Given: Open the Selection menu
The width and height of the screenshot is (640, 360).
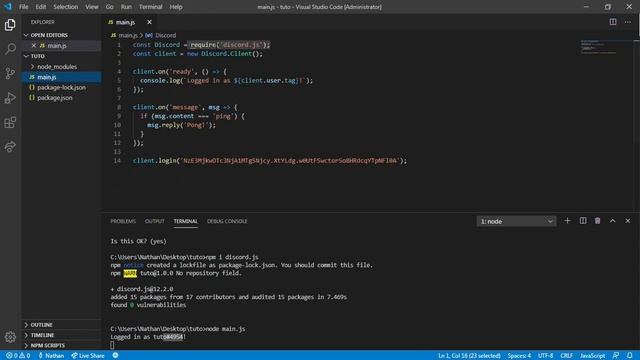Looking at the screenshot, I should click(x=65, y=7).
